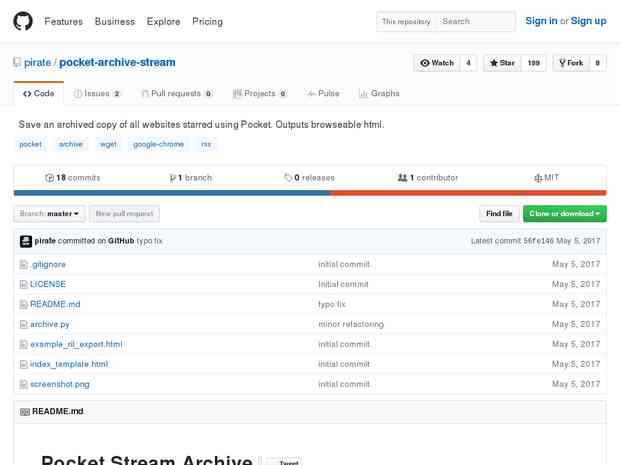Click the file icon next to LICENSE
The width and height of the screenshot is (620, 465).
click(24, 284)
